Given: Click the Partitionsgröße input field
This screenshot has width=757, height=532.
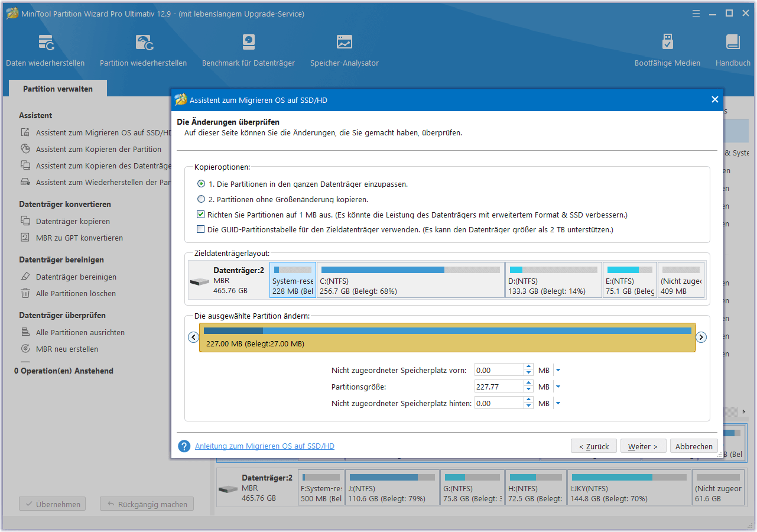Looking at the screenshot, I should (x=499, y=387).
